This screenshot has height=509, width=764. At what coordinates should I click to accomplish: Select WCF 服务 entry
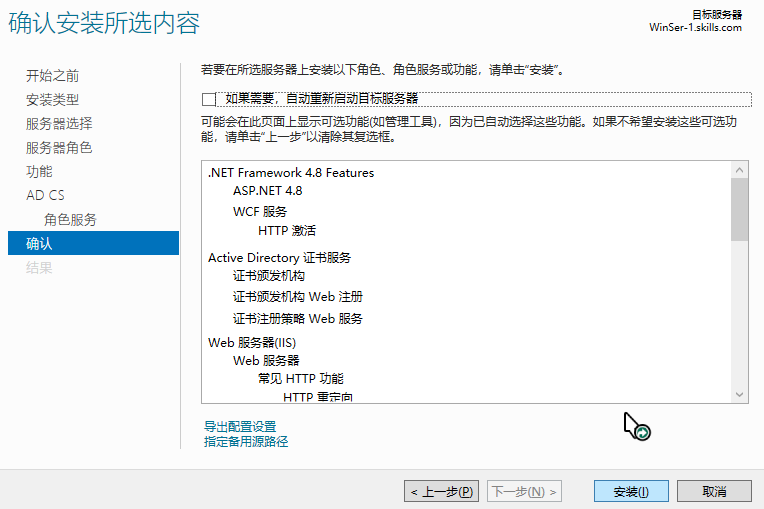click(260, 211)
